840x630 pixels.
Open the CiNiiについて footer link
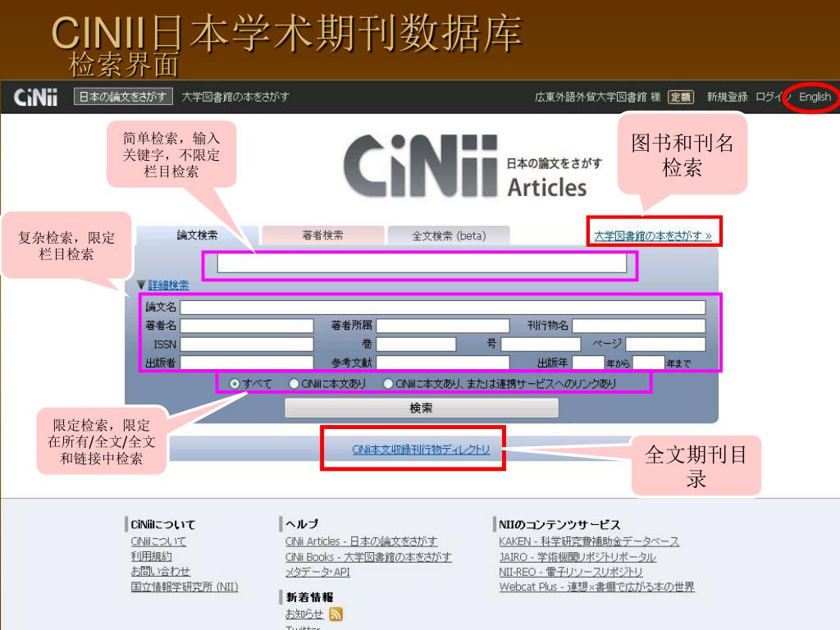pyautogui.click(x=158, y=541)
